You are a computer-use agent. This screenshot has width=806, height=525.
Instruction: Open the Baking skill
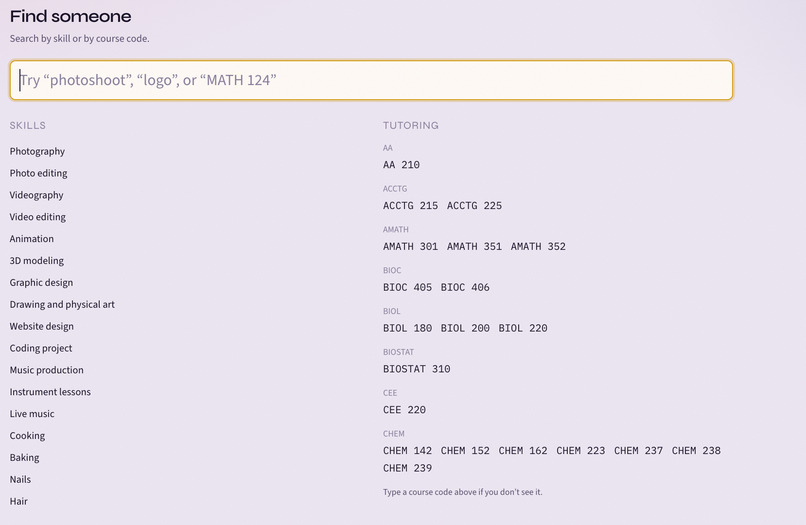point(24,458)
